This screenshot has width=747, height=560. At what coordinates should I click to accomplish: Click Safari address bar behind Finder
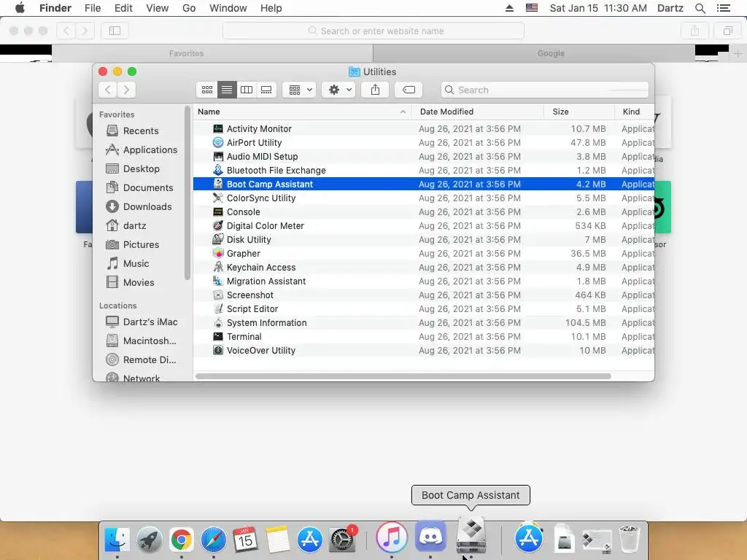[373, 31]
